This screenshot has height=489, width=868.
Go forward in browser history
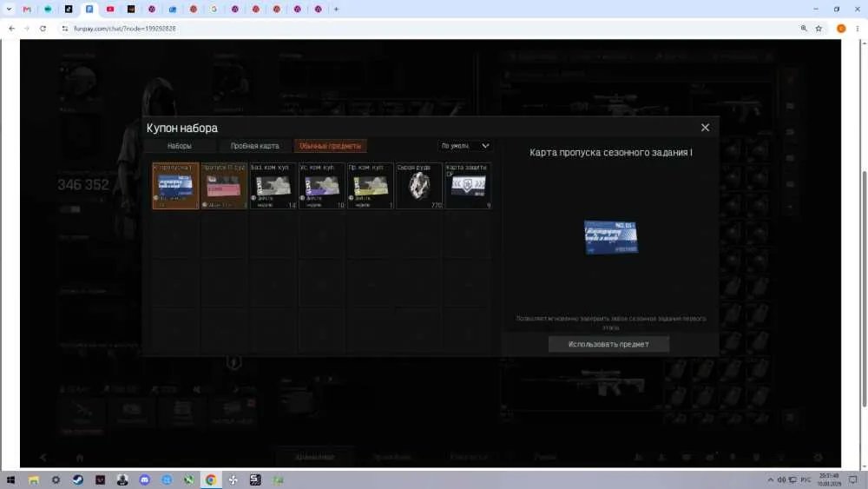(x=27, y=29)
